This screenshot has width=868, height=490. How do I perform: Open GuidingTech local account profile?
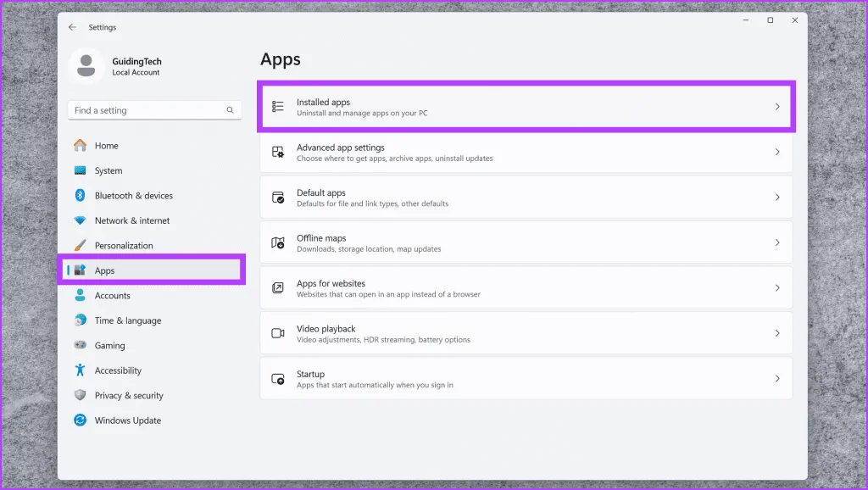(136, 66)
